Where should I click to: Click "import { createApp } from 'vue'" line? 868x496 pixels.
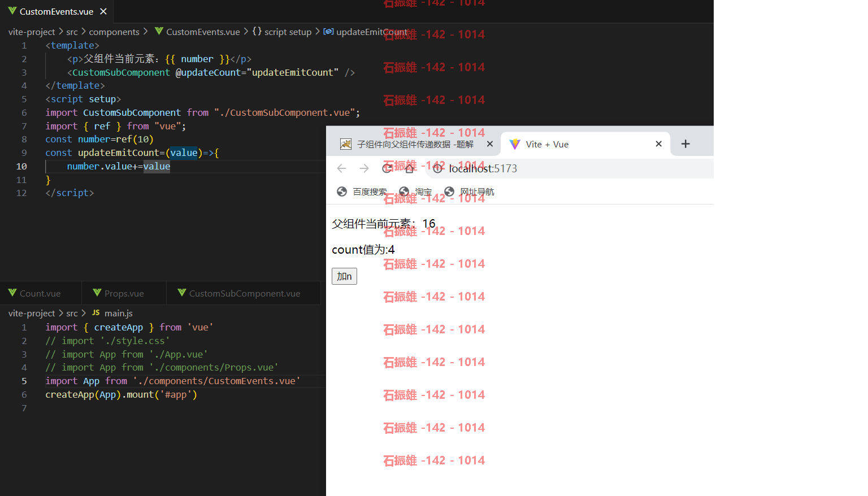click(x=129, y=327)
